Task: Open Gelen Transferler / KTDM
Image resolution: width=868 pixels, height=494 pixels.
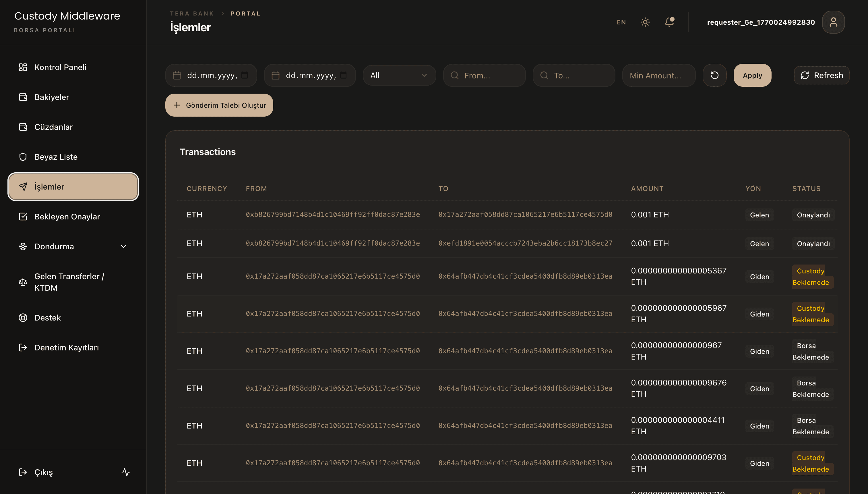Action: (x=73, y=282)
